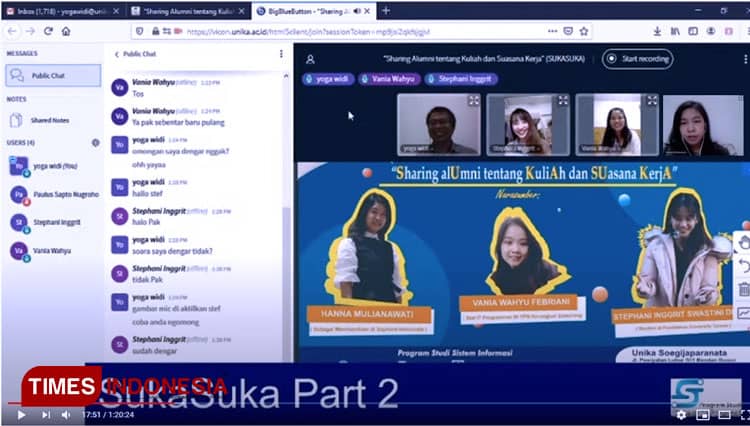This screenshot has height=426, width=750.
Task: Seek using the red video progress bar
Action: [93, 403]
